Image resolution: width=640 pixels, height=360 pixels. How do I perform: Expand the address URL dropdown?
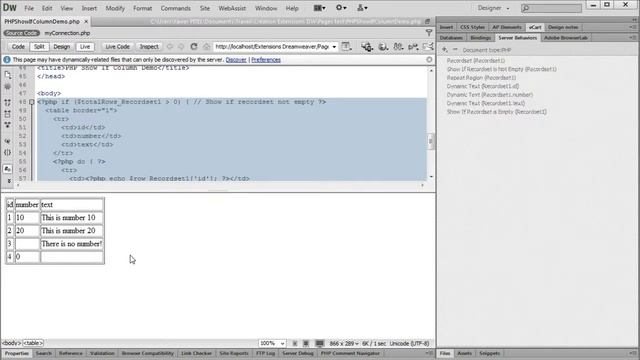[x=334, y=47]
